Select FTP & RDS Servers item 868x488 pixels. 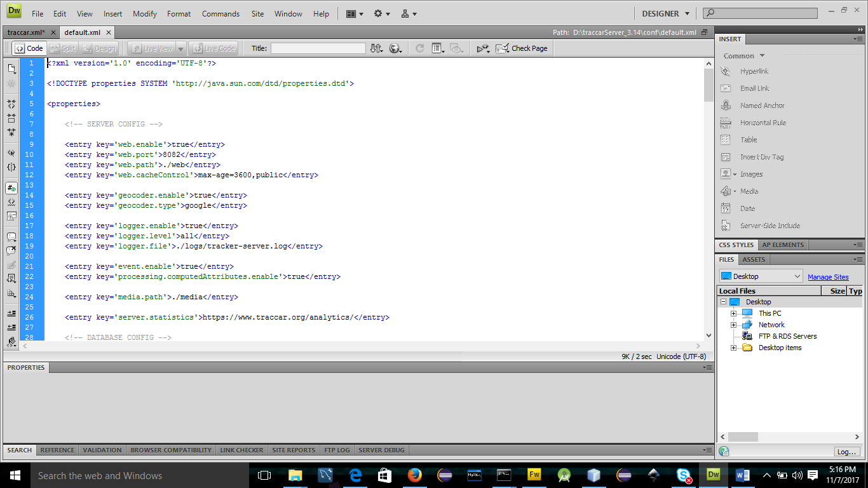787,336
